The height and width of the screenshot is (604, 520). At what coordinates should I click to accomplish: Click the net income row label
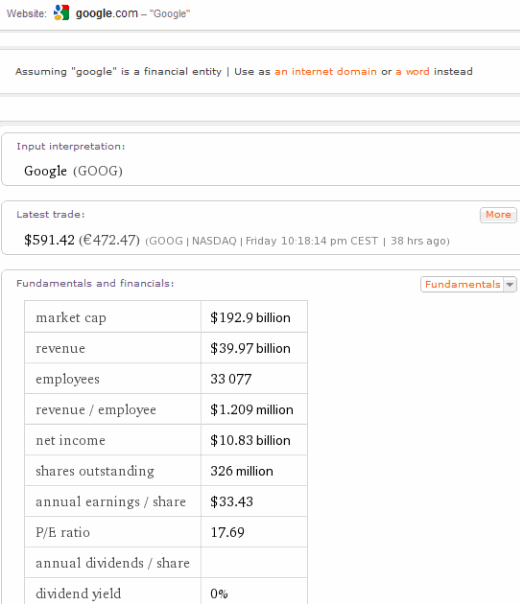coord(70,441)
